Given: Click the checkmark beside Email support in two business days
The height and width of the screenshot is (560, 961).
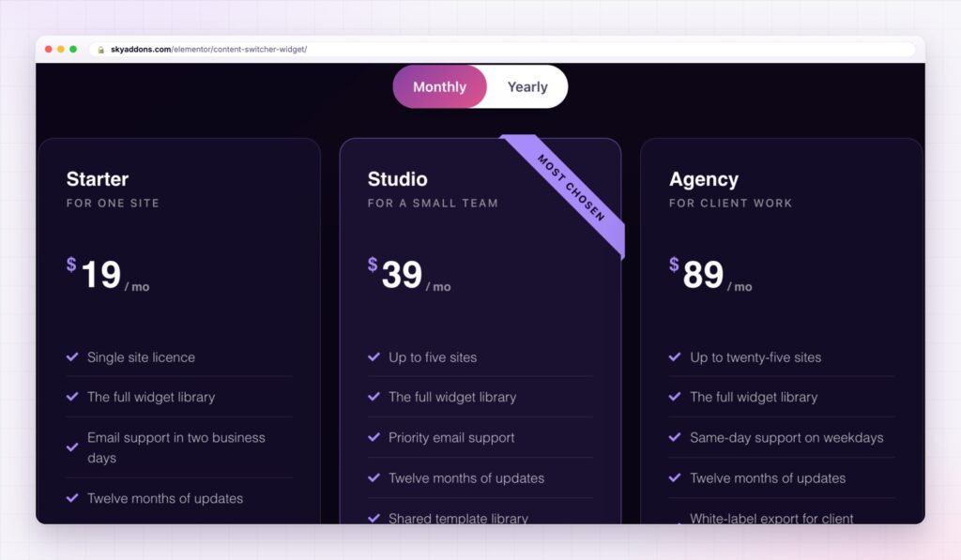Looking at the screenshot, I should pos(72,447).
